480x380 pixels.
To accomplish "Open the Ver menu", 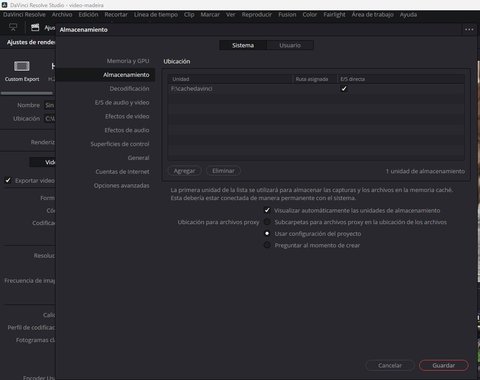I will click(231, 15).
